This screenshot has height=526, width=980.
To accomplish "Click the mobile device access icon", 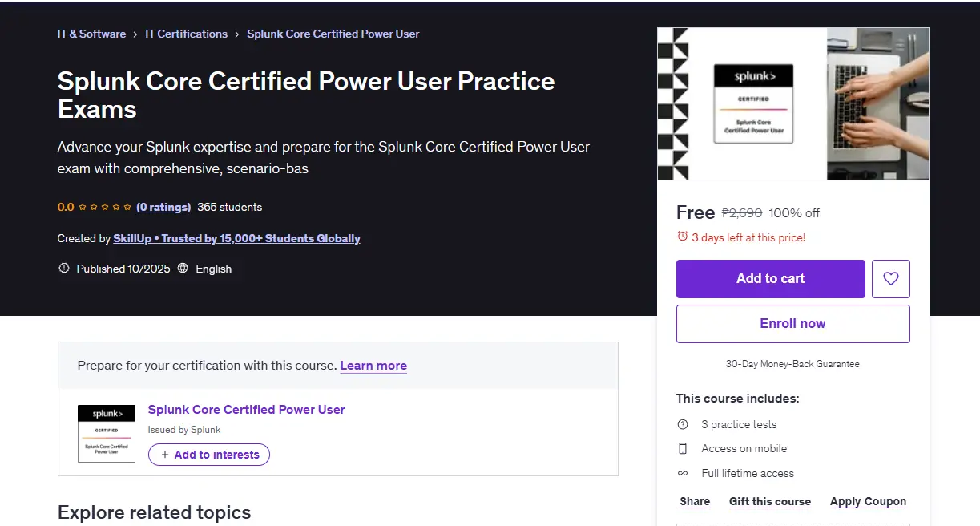I will pos(683,448).
